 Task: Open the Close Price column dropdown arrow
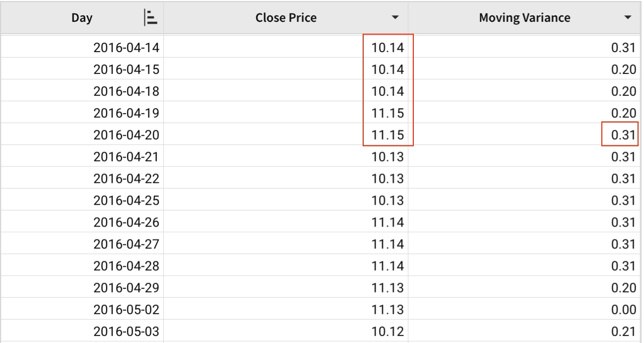tap(395, 18)
